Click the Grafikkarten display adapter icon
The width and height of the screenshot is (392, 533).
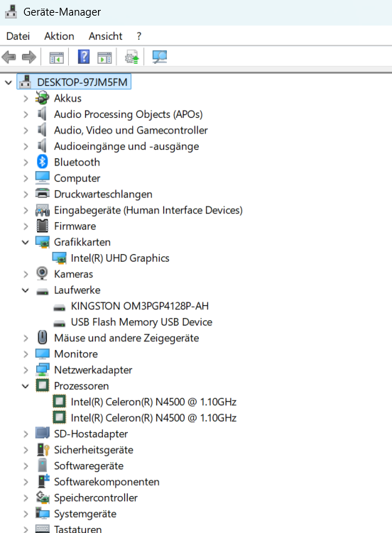coord(42,242)
